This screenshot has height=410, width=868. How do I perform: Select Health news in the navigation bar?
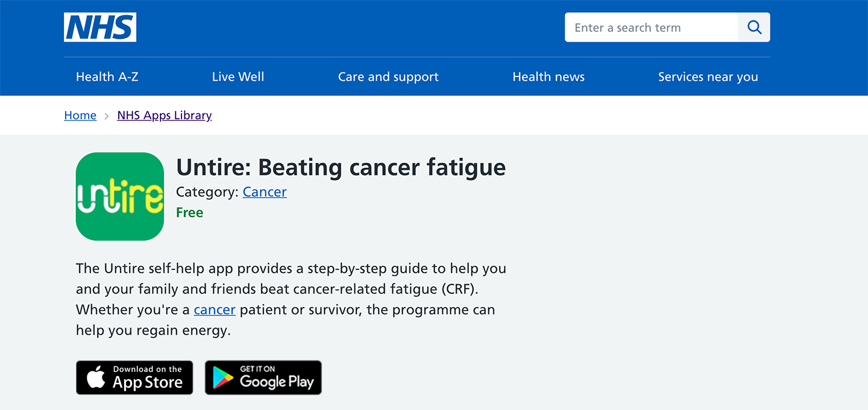549,77
